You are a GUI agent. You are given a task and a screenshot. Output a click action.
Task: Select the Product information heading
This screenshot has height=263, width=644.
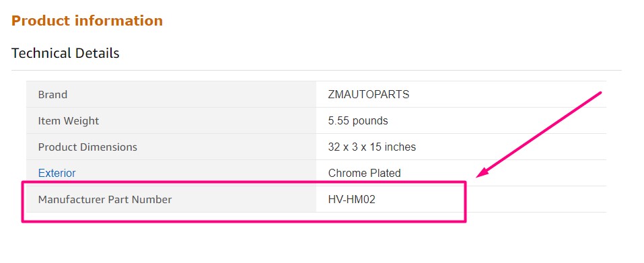(x=87, y=20)
